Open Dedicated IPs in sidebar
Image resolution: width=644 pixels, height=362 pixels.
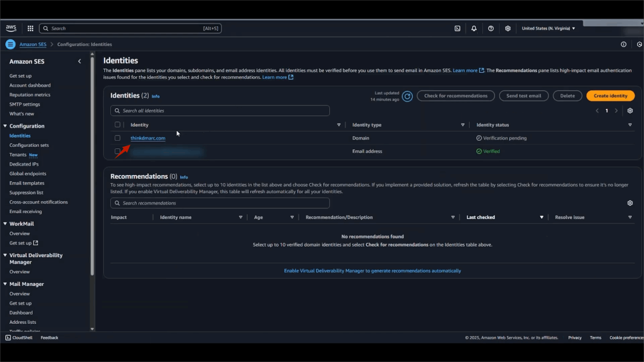(24, 164)
